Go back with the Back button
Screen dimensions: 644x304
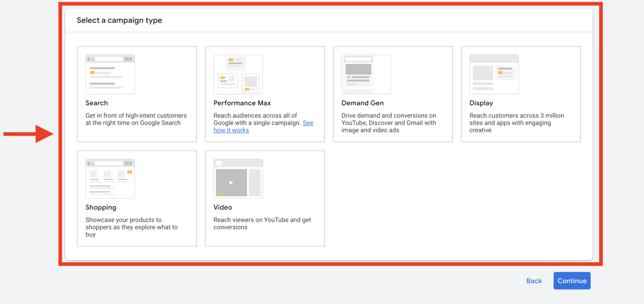pos(534,281)
